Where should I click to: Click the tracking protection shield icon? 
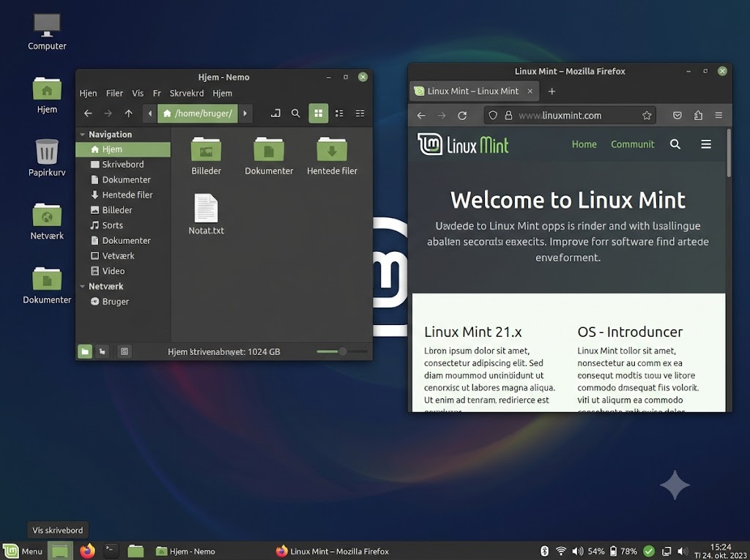point(493,115)
